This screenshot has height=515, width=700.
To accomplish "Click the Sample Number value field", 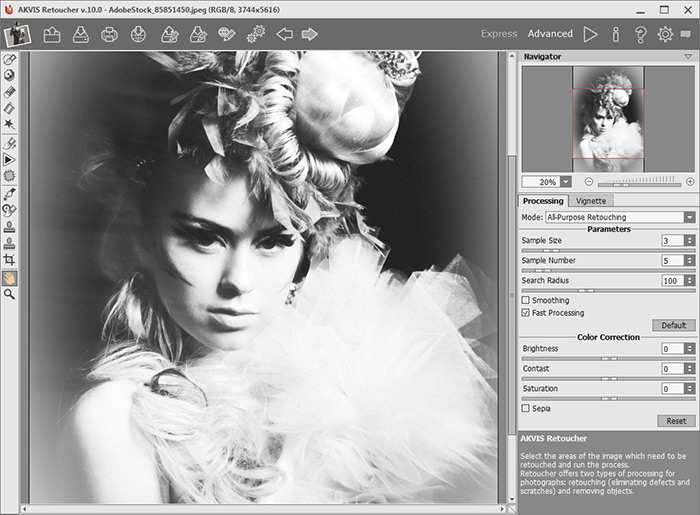I will pos(673,261).
